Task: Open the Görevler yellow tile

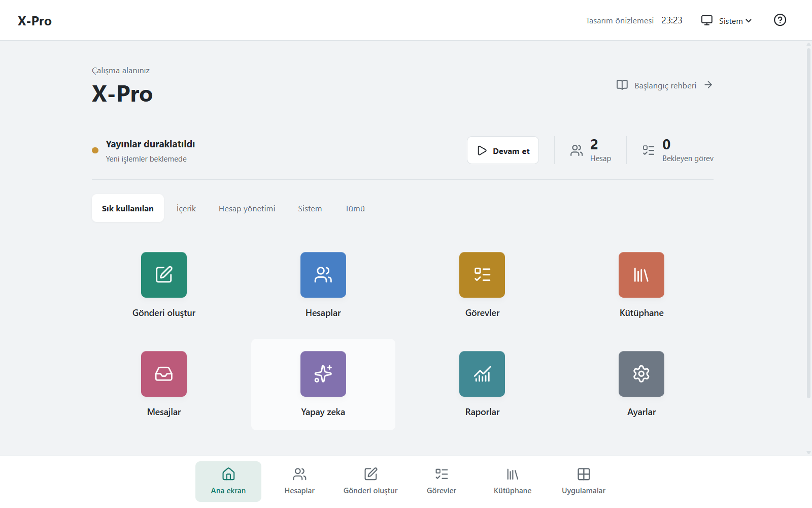Action: [x=482, y=275]
